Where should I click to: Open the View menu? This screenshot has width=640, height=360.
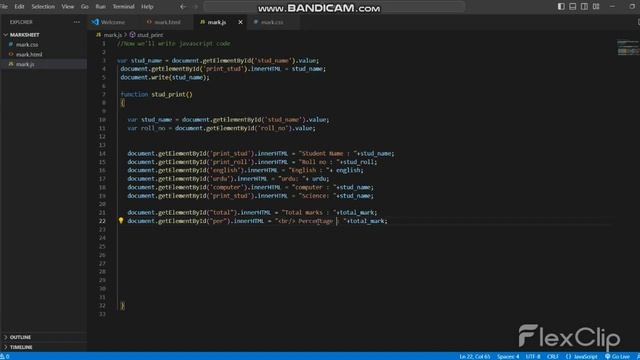tap(68, 7)
